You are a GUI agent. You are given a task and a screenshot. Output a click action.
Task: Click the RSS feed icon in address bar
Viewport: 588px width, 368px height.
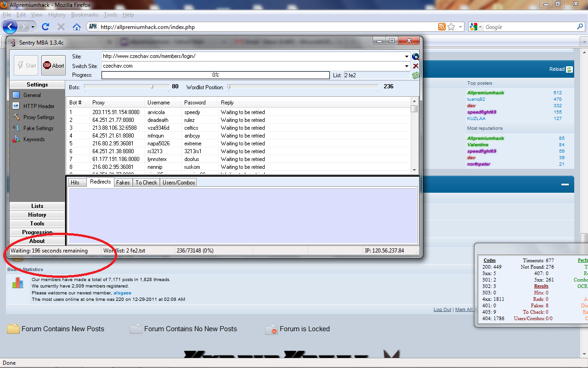point(441,27)
